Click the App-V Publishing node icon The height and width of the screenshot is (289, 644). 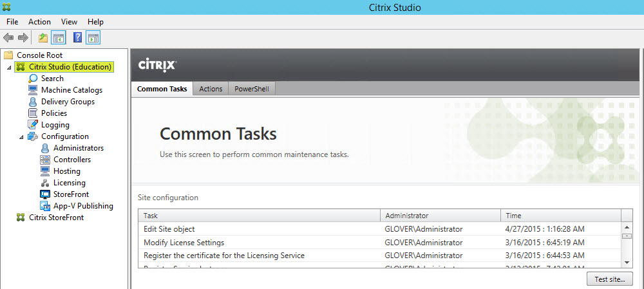(45, 206)
